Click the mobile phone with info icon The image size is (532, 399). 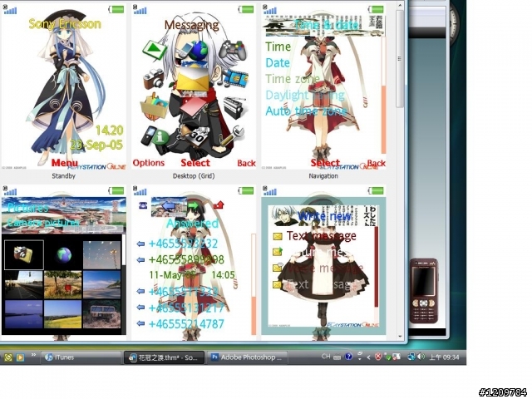[155, 136]
